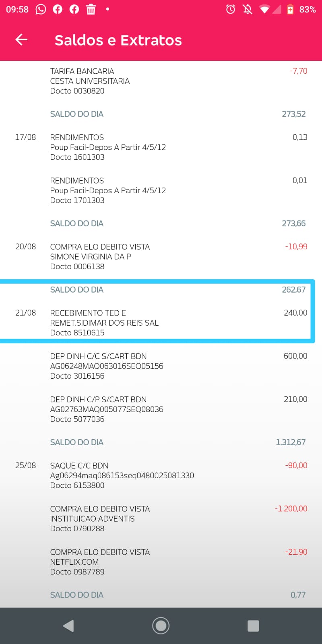Select the DEP DINH C/C 600,00 deposit
The width and height of the screenshot is (322, 644).
coord(161,366)
